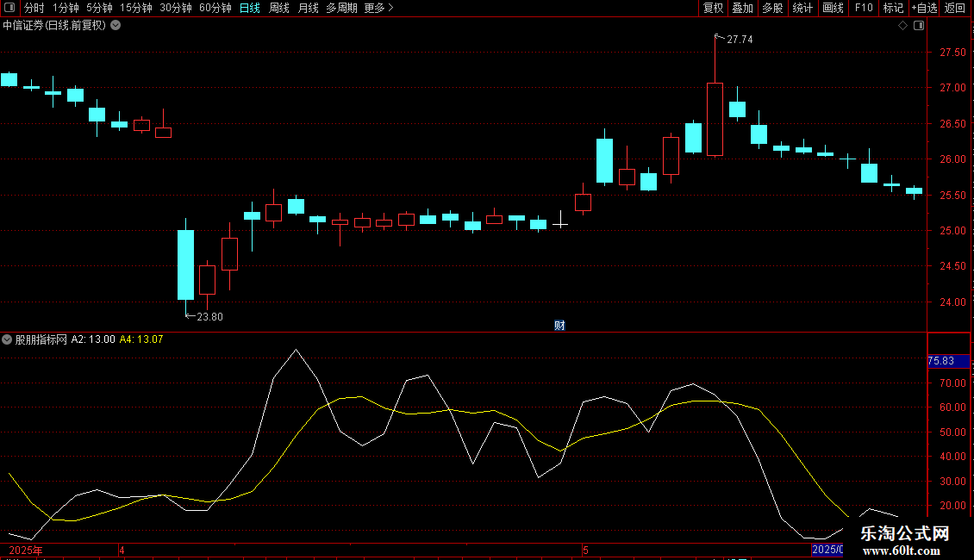This screenshot has width=974, height=560.
Task: Click the tall red candle reaching 27.74
Action: [x=715, y=119]
